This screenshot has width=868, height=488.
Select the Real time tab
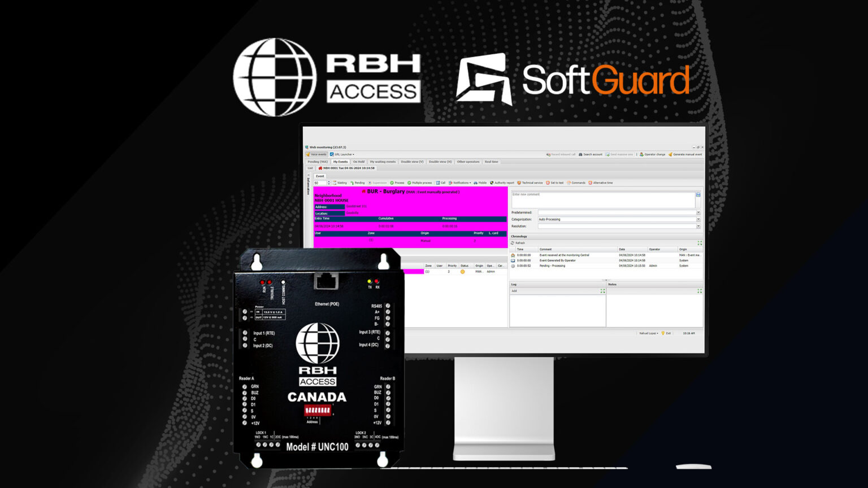492,162
